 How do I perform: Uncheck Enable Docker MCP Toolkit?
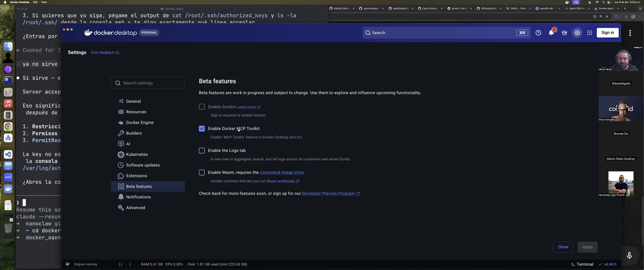(202, 129)
